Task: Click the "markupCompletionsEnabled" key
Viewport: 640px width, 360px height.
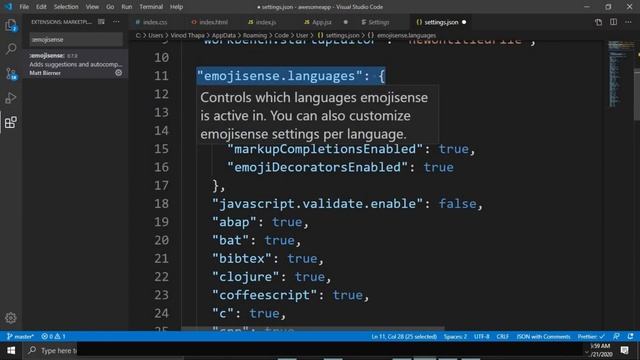Action: pos(324,149)
